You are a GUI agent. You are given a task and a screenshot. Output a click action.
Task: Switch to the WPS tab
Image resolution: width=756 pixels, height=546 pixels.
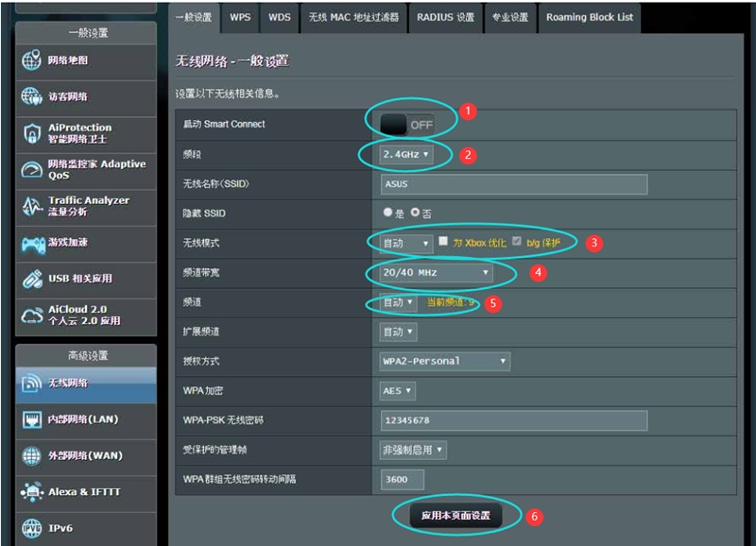click(x=239, y=17)
